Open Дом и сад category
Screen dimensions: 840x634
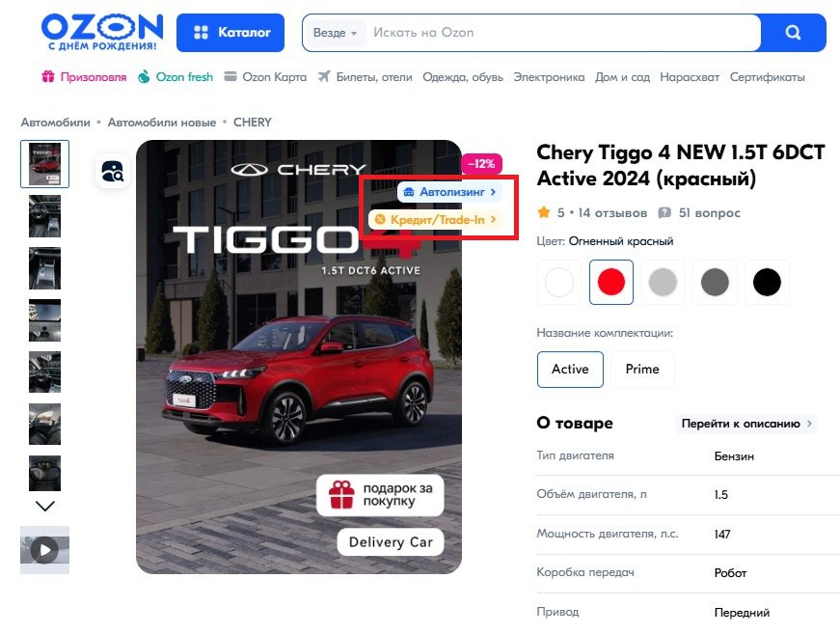(x=622, y=77)
